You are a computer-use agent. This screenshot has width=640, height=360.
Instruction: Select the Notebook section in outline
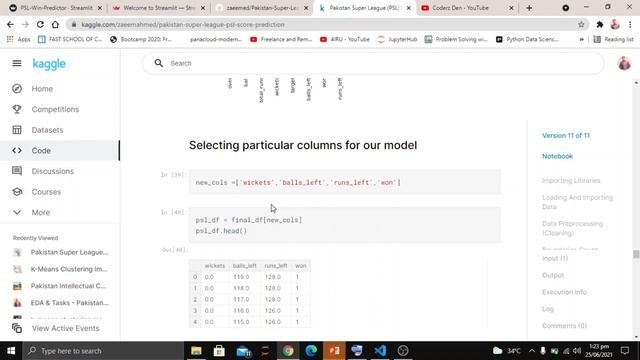click(x=557, y=156)
